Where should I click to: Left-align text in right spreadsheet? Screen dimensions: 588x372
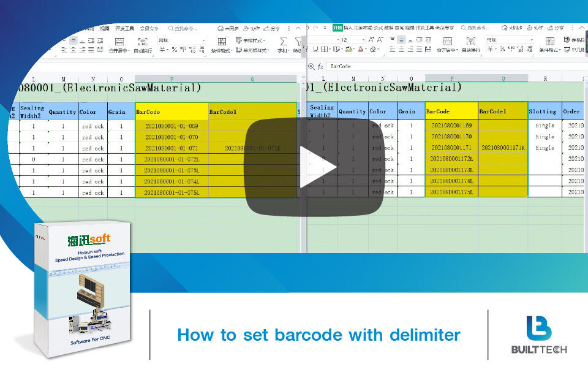coord(392,49)
